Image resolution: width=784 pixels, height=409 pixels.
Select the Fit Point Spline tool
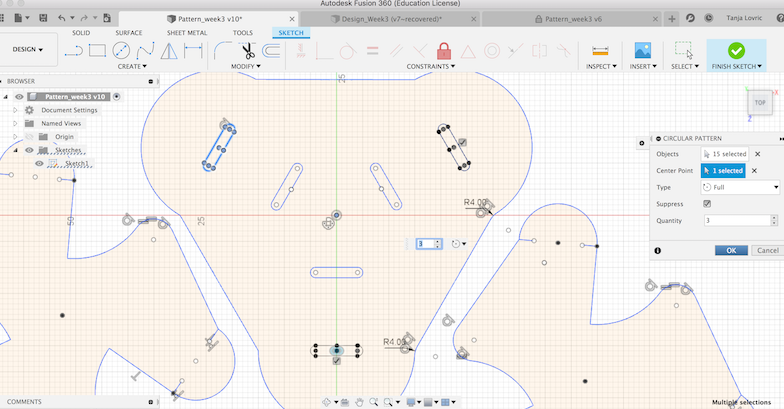point(145,50)
